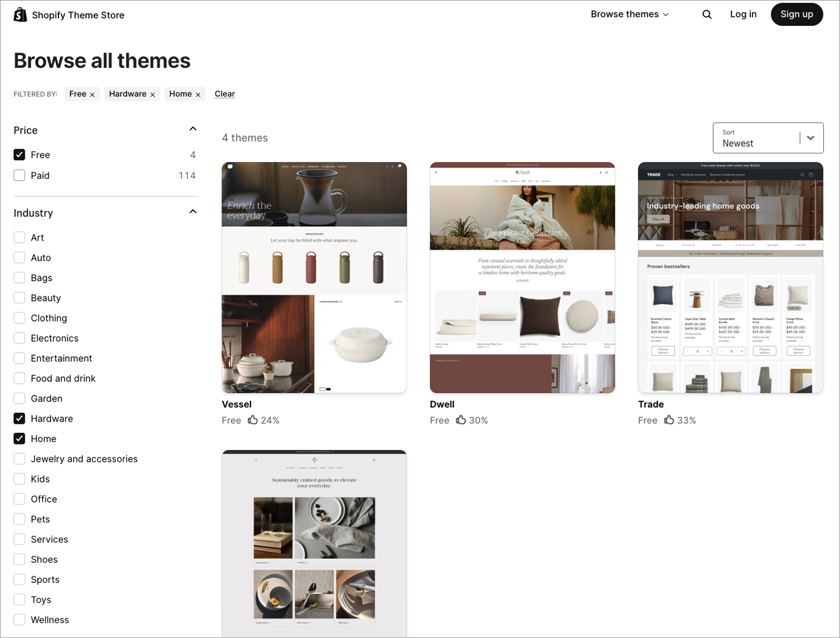
Task: Click the thumbs-up icon beside Trade's 33%
Action: (x=668, y=420)
